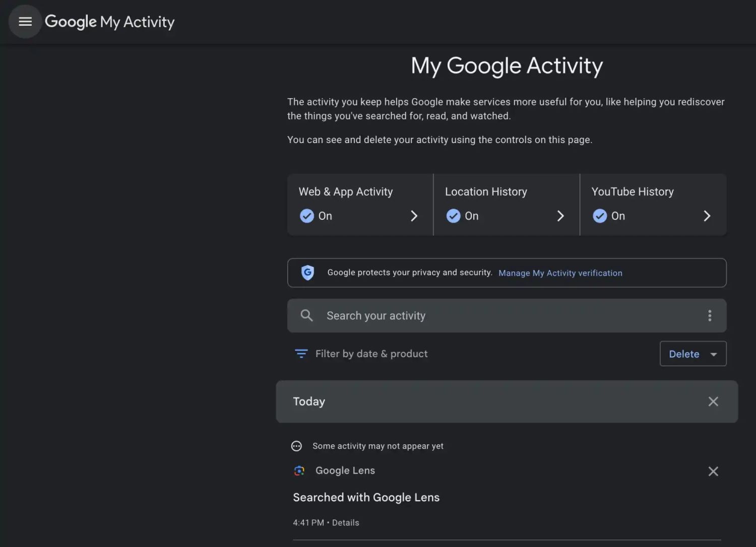Open Manage My Activity verification link
Viewport: 756px width, 547px height.
click(x=560, y=273)
